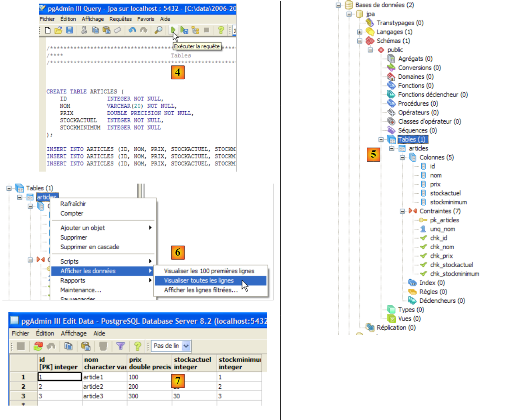Click the filter funnel icon
This screenshot has height=420, width=505.
click(x=121, y=346)
